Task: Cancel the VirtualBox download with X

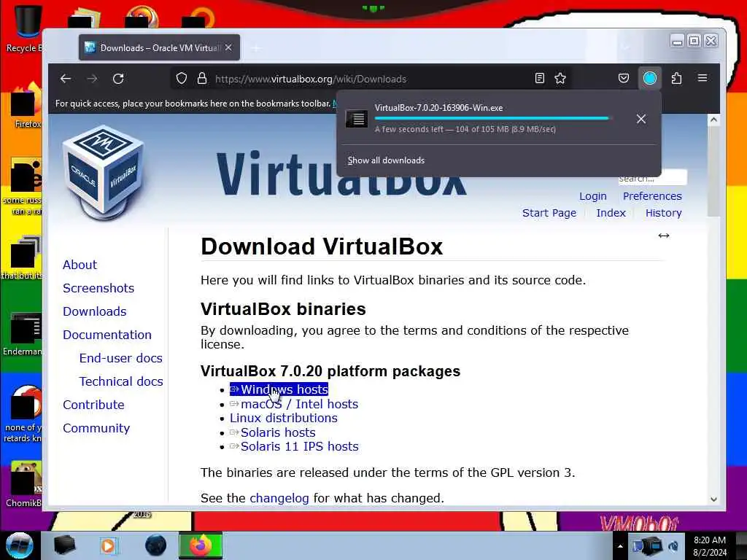Action: pyautogui.click(x=641, y=119)
